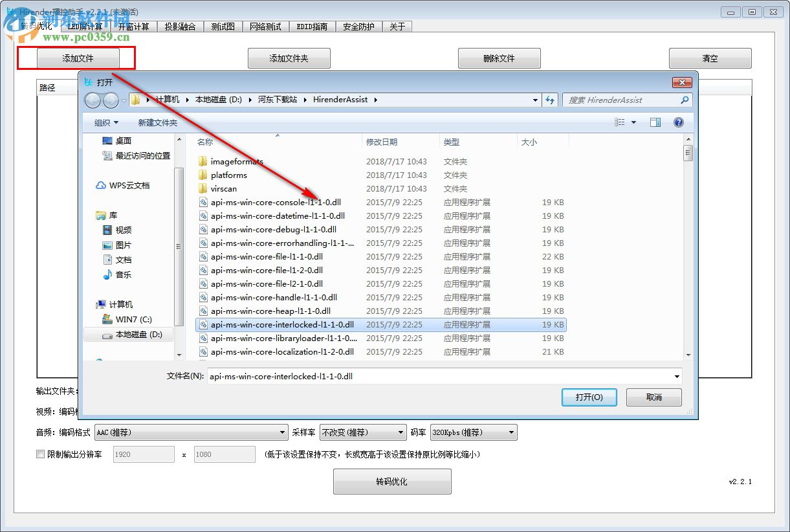The width and height of the screenshot is (790, 532).
Task: Show the preview pane in the file dialog
Action: [655, 122]
